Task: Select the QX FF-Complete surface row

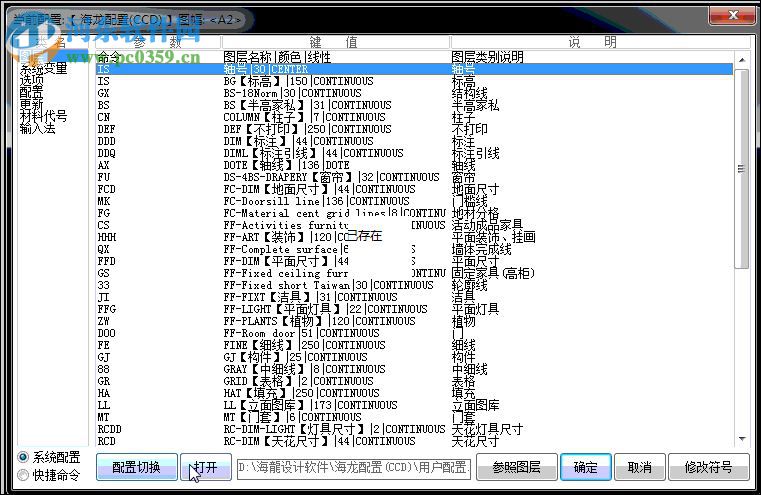Action: pos(414,249)
